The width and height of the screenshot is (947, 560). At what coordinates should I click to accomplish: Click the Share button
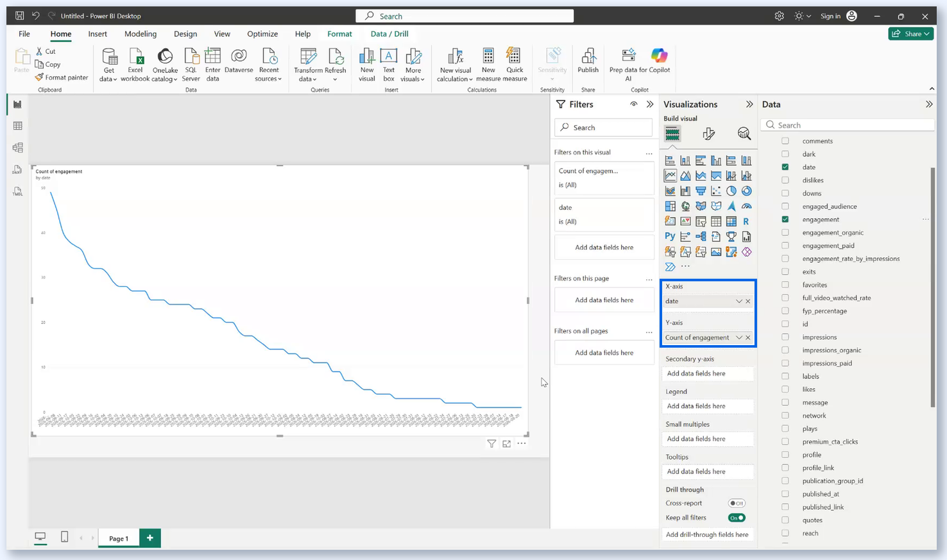910,34
